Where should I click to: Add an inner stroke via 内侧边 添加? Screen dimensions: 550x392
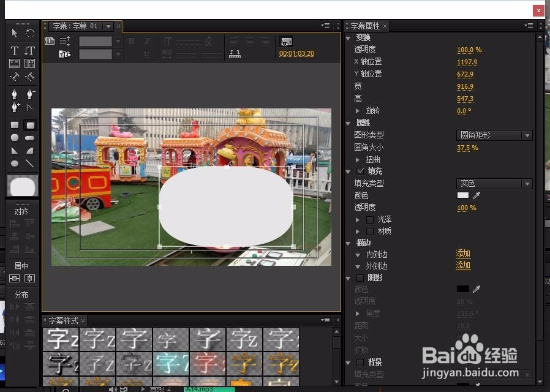click(x=463, y=254)
